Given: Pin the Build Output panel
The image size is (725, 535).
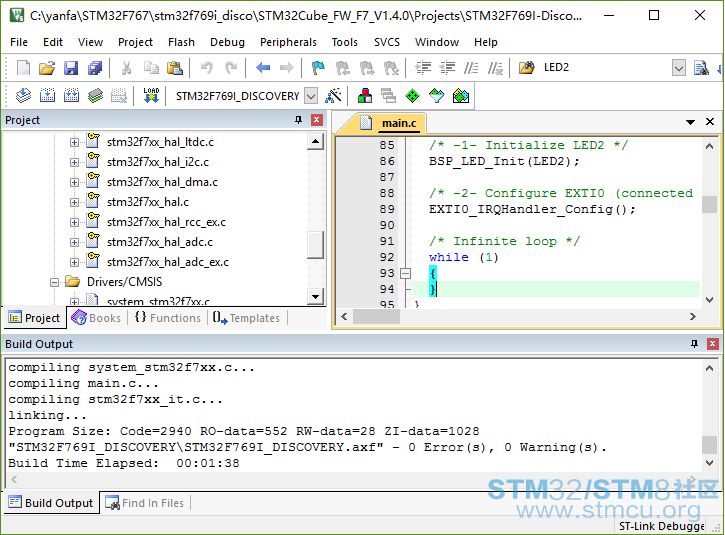Looking at the screenshot, I should point(694,344).
